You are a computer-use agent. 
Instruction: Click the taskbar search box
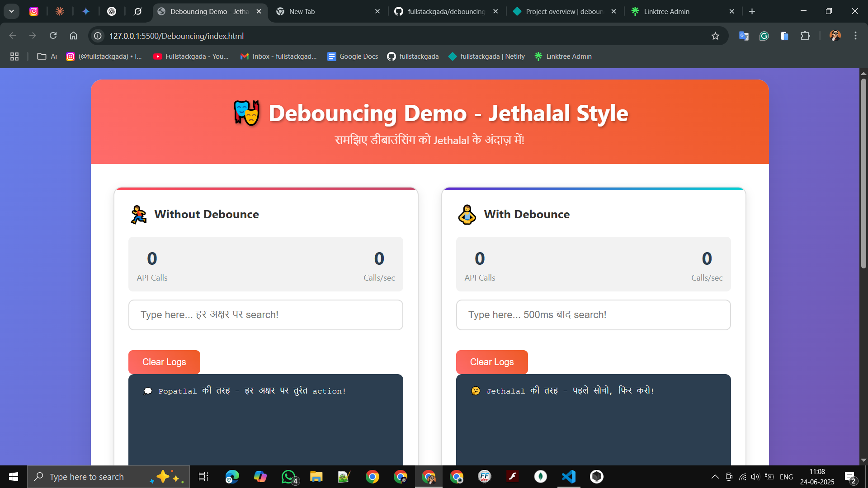point(108,477)
